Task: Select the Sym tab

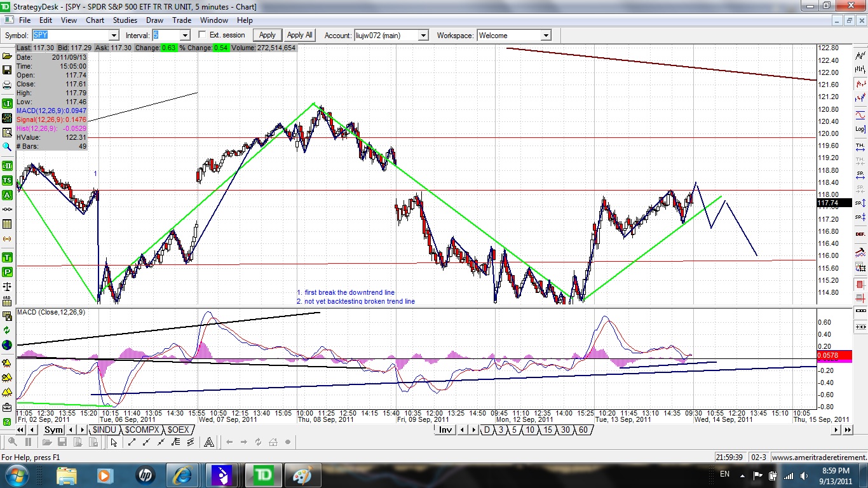Action: (x=53, y=430)
